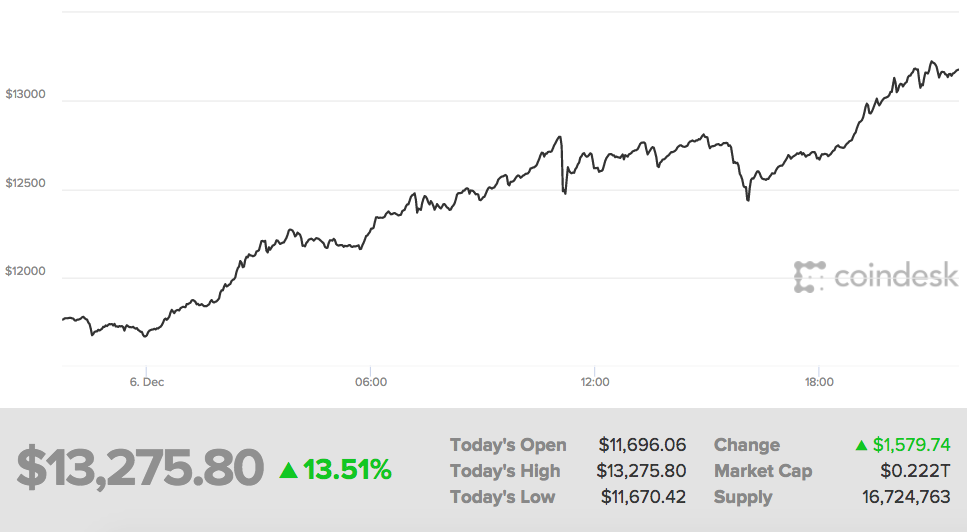Select the 06:00 time axis marker
967x532 pixels.
click(x=370, y=382)
